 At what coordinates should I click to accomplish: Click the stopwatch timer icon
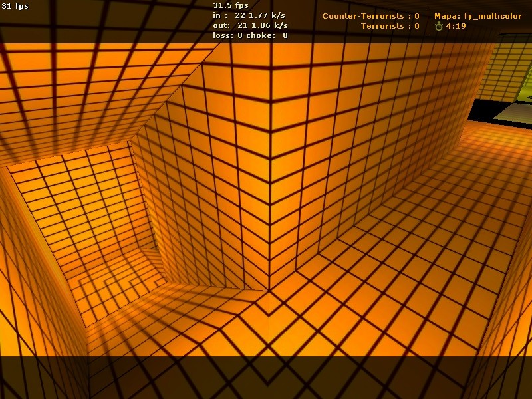(x=439, y=26)
